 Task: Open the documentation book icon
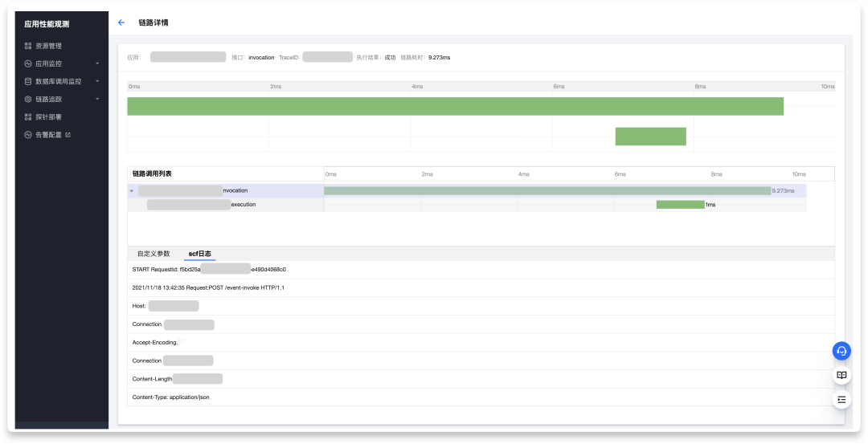click(841, 375)
